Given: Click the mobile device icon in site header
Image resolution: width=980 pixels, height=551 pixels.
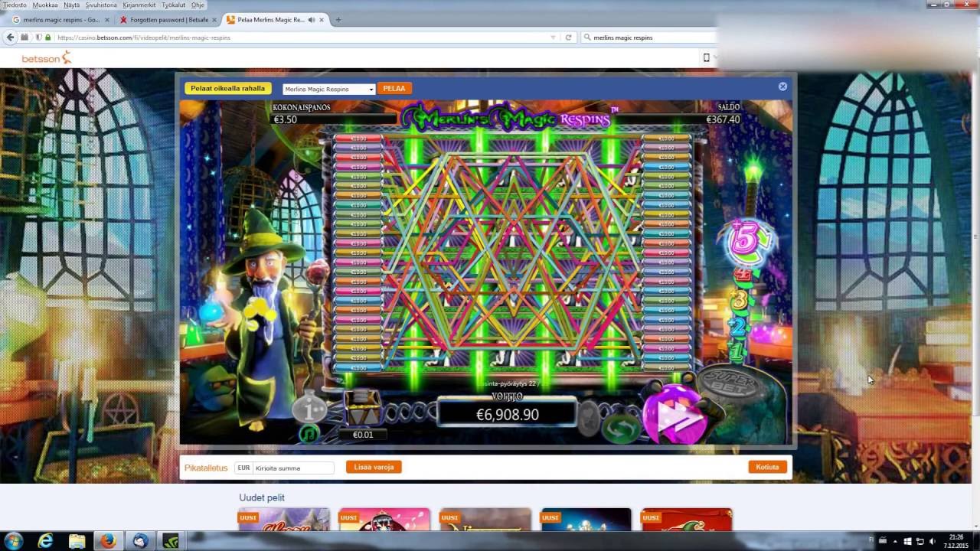Looking at the screenshot, I should click(x=707, y=57).
